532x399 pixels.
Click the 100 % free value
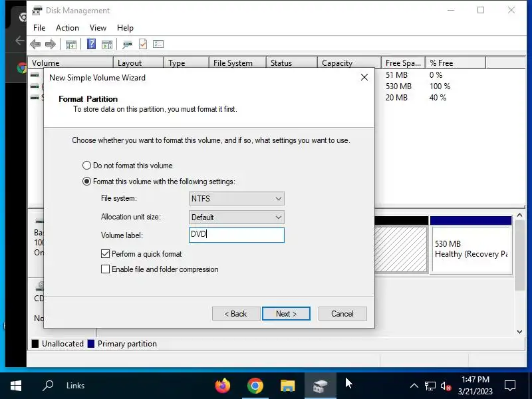440,86
